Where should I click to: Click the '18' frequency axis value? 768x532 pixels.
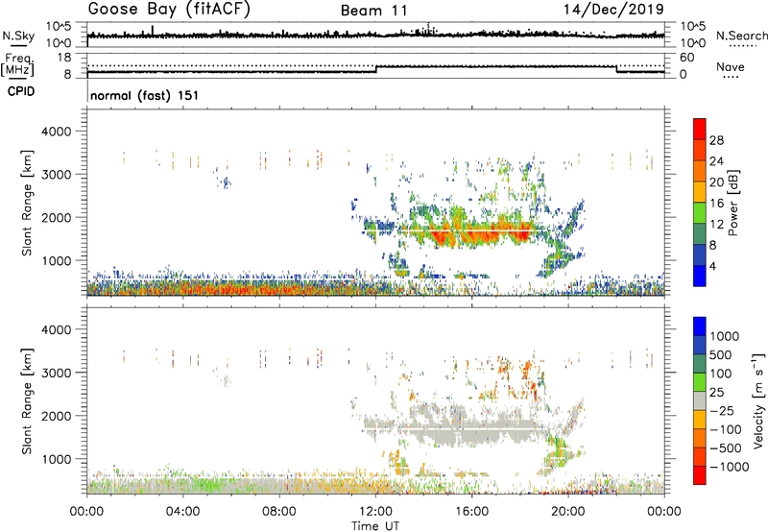coord(64,58)
